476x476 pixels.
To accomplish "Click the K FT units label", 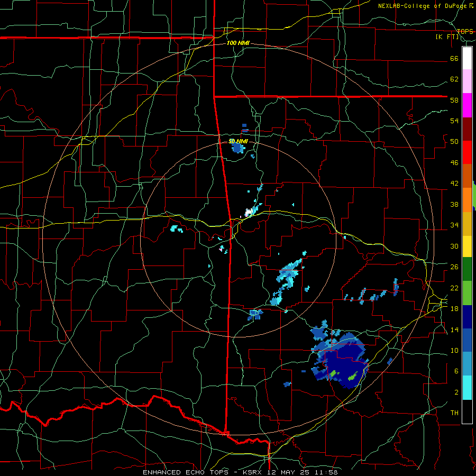I will [447, 37].
